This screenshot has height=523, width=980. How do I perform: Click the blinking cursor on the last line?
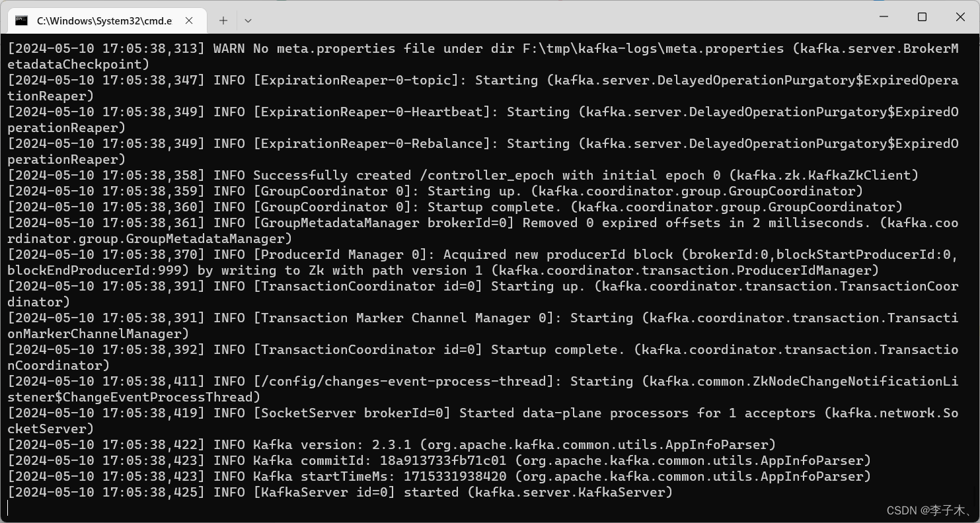(9, 508)
